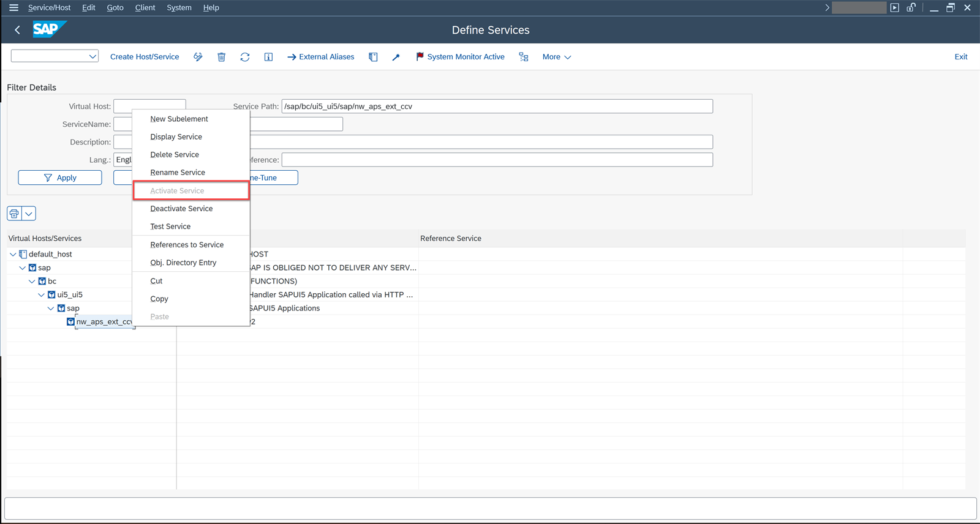This screenshot has height=524, width=980.
Task: Open the command field dropdown in the toolbar
Action: click(92, 56)
